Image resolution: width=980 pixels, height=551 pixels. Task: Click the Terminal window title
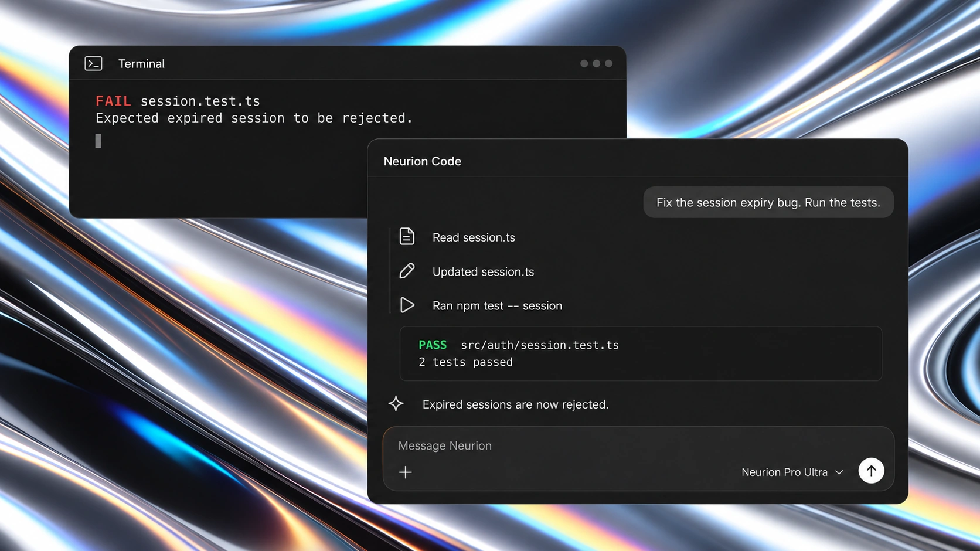pyautogui.click(x=141, y=64)
